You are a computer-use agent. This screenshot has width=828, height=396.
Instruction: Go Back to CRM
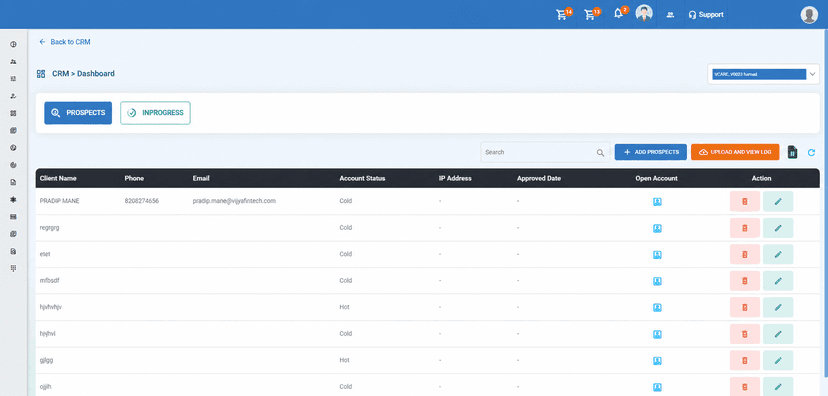click(x=65, y=42)
